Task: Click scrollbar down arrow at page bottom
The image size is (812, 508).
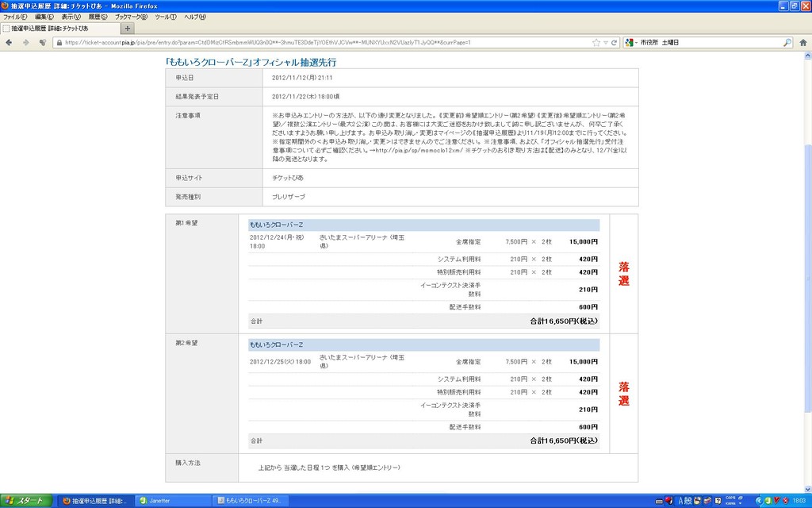Action: point(808,489)
